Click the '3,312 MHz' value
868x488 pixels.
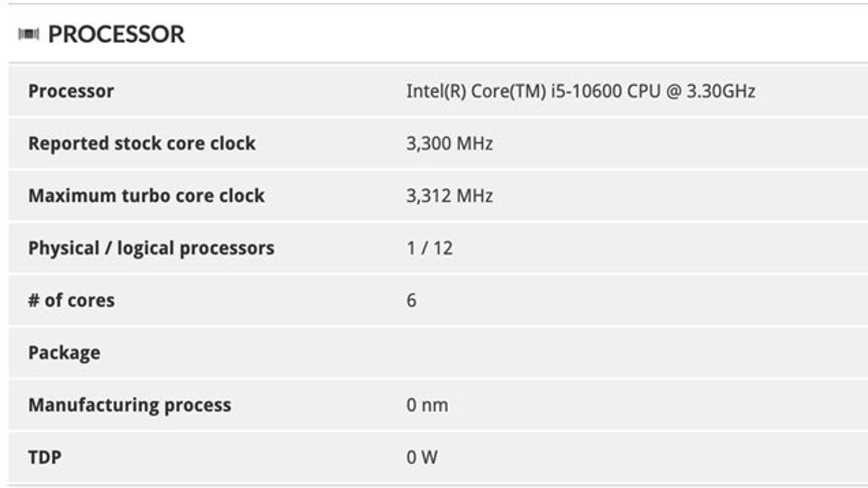click(449, 196)
